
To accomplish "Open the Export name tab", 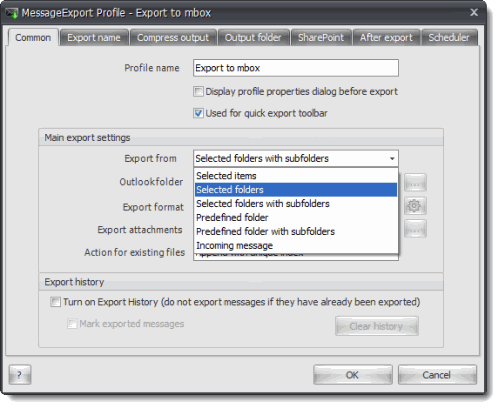I will [94, 37].
